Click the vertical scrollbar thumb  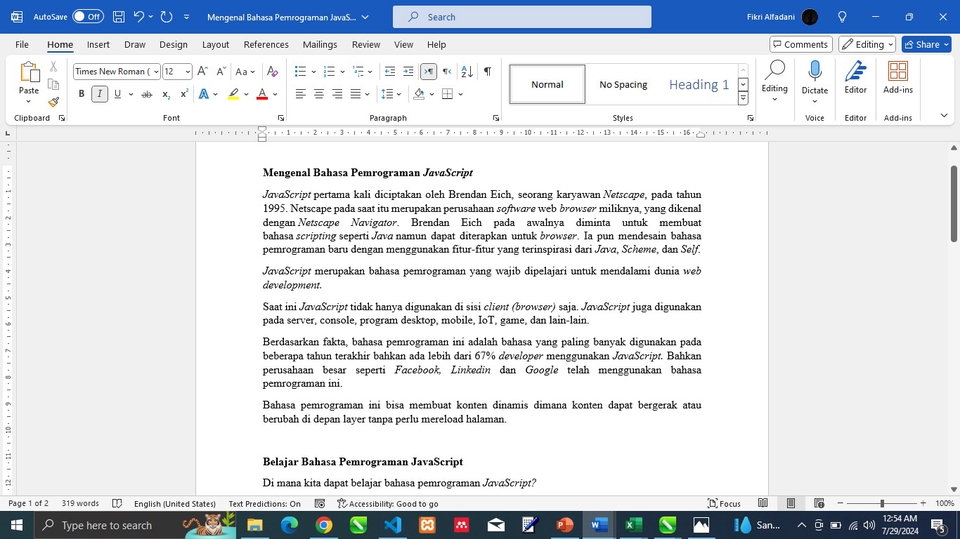pyautogui.click(x=953, y=203)
